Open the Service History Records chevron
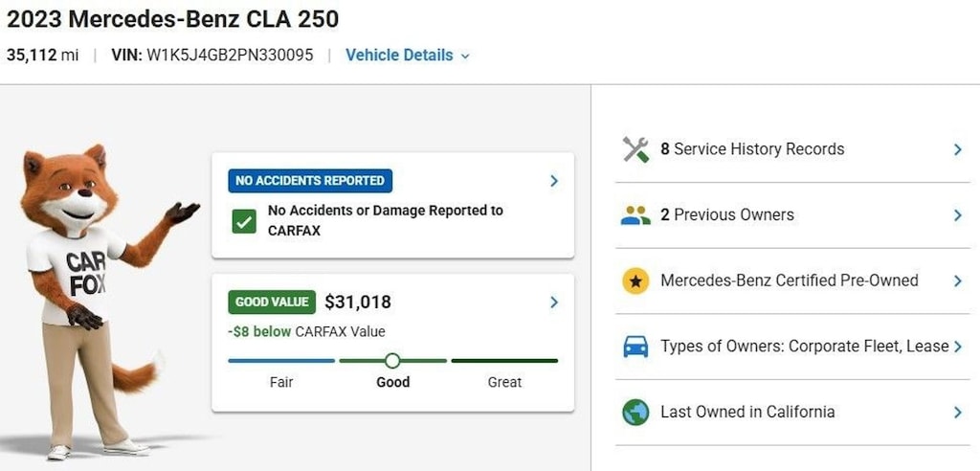The image size is (980, 471). pyautogui.click(x=957, y=149)
